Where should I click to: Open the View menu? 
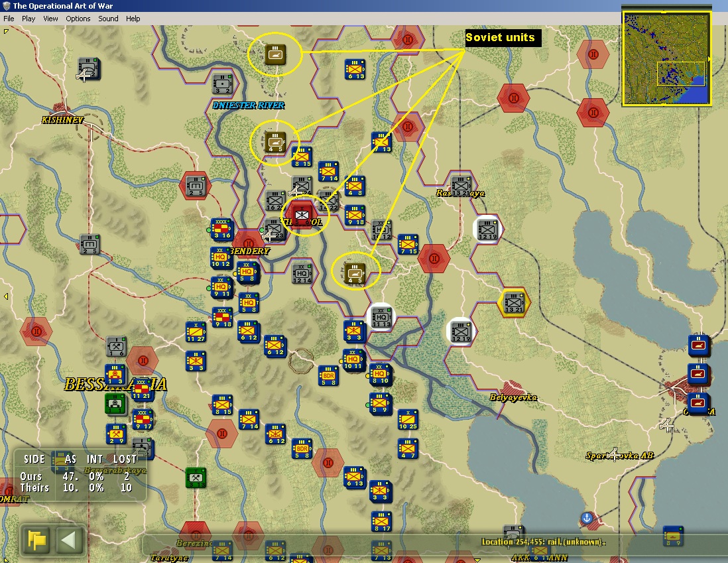coord(50,19)
